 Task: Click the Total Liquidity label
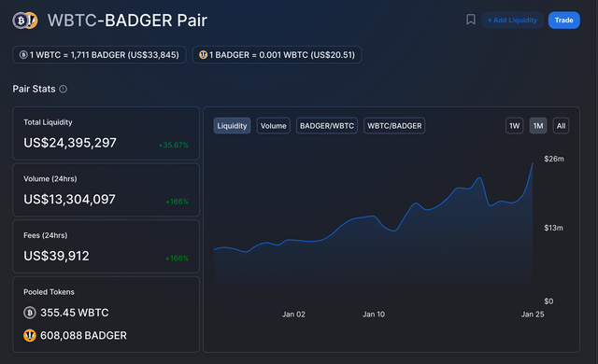[x=48, y=122]
